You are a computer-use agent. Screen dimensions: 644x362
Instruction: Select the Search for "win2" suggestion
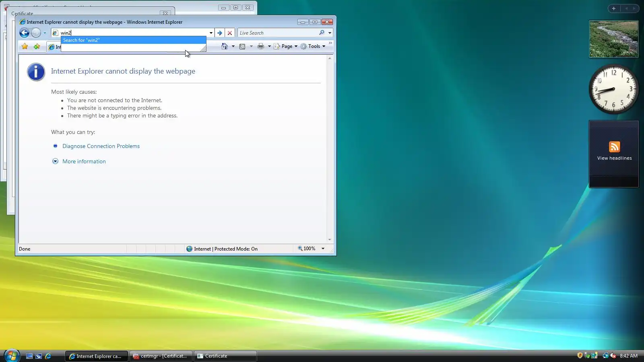click(x=133, y=40)
